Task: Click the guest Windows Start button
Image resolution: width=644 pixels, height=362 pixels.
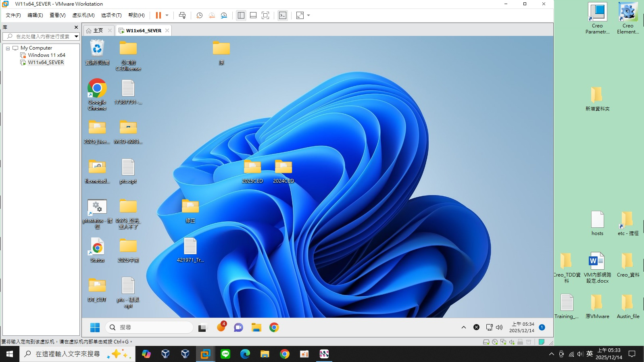Action: click(95, 327)
